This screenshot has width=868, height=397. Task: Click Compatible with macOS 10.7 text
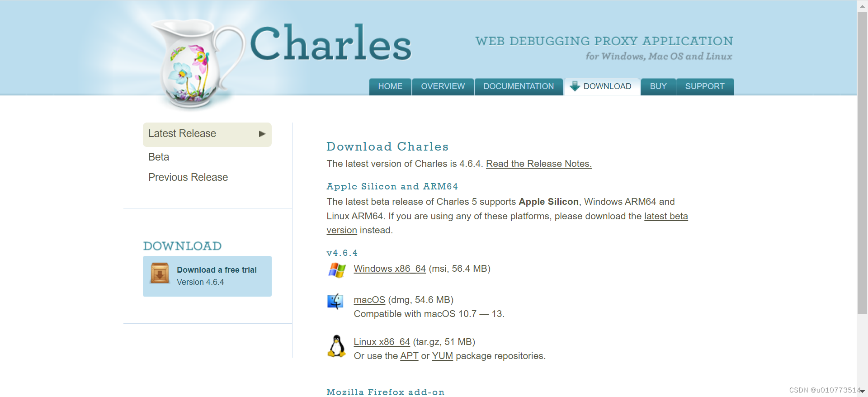click(x=429, y=314)
